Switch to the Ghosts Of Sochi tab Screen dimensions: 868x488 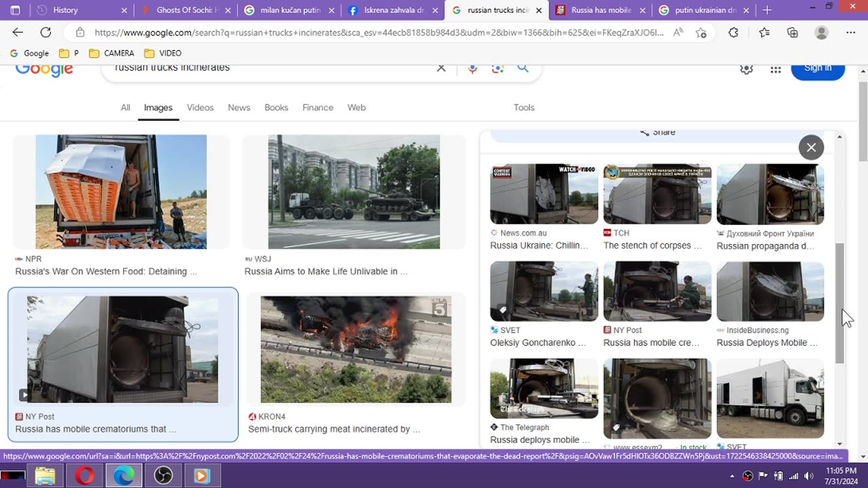pyautogui.click(x=185, y=10)
